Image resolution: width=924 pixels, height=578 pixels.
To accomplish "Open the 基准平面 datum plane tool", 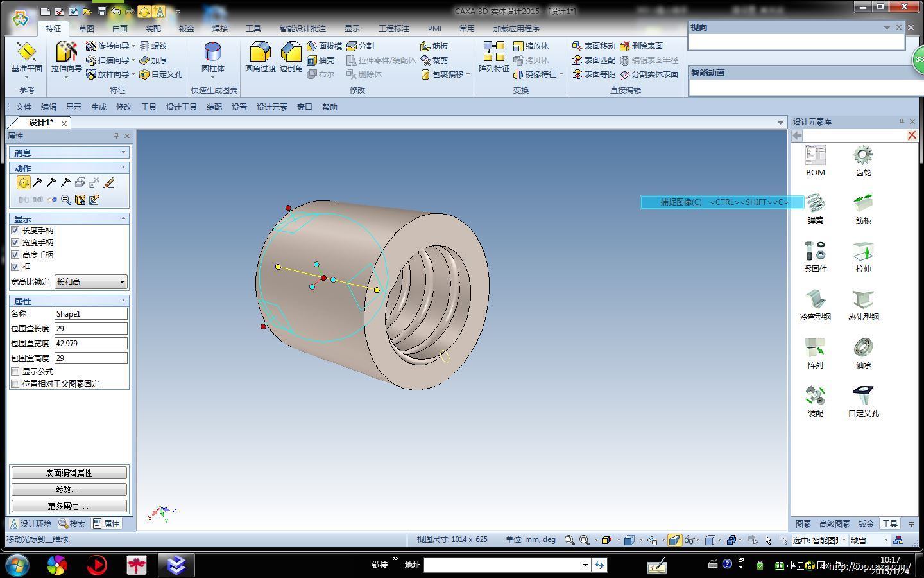I will 26,58.
